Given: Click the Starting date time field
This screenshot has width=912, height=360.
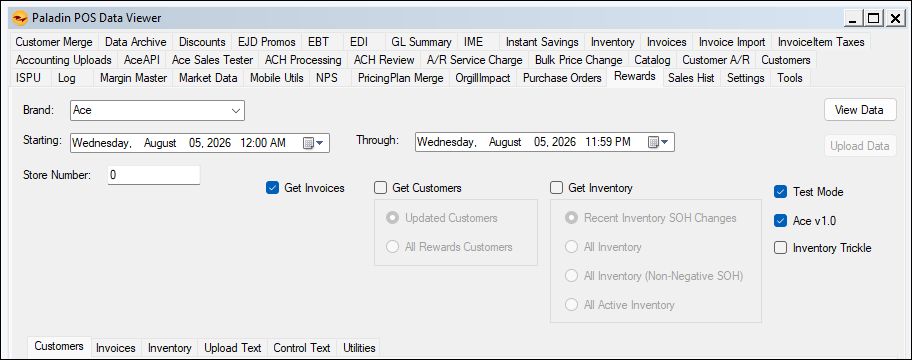Looking at the screenshot, I should pyautogui.click(x=200, y=143).
